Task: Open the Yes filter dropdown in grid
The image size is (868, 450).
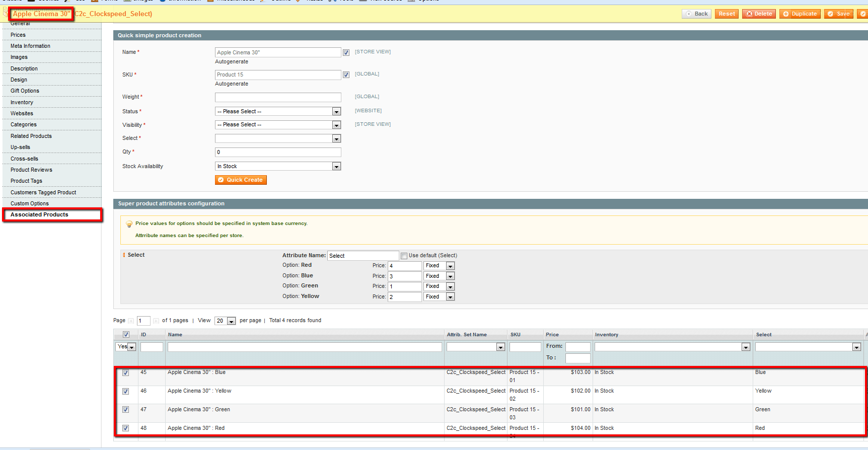Action: pyautogui.click(x=126, y=347)
